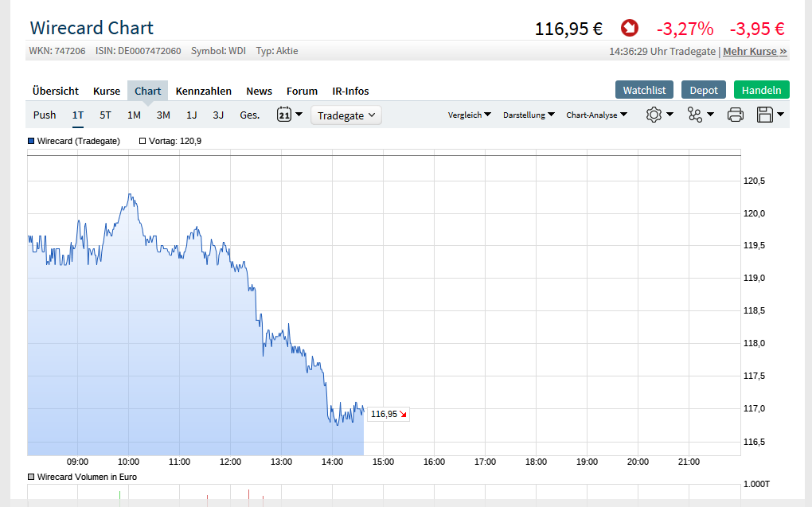
Task: Follow the Mehr Kurse » link
Action: 755,51
